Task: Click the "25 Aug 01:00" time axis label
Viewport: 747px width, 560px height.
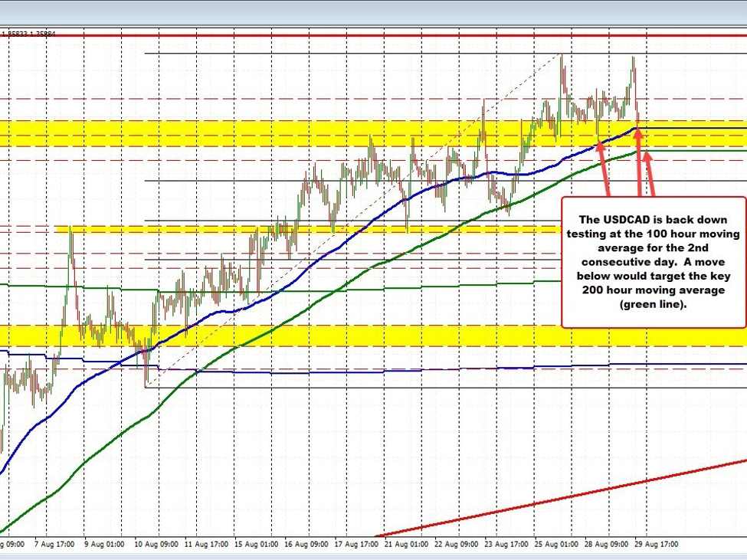Action: [x=556, y=544]
